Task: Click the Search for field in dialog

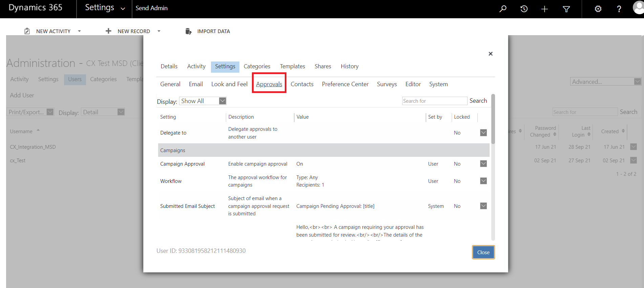Action: tap(434, 101)
